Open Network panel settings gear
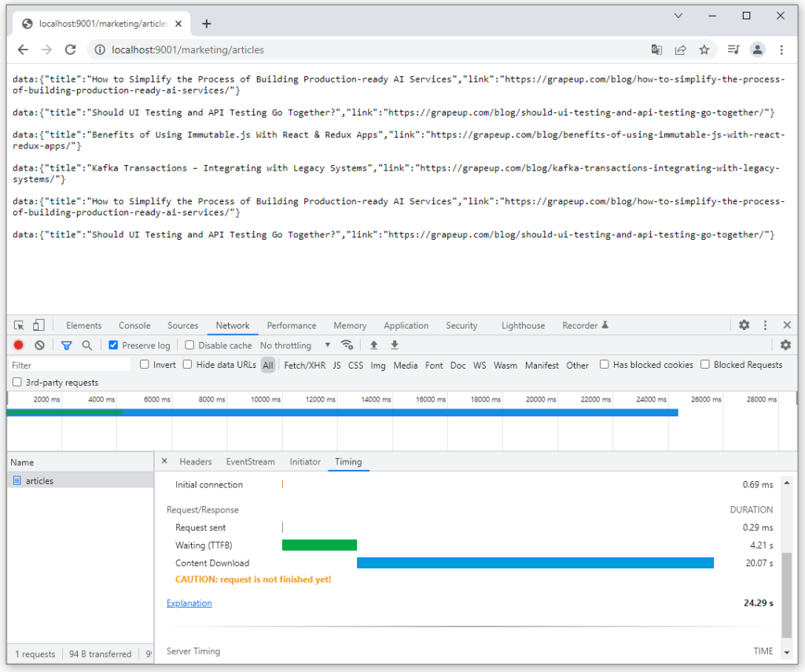 pos(785,345)
